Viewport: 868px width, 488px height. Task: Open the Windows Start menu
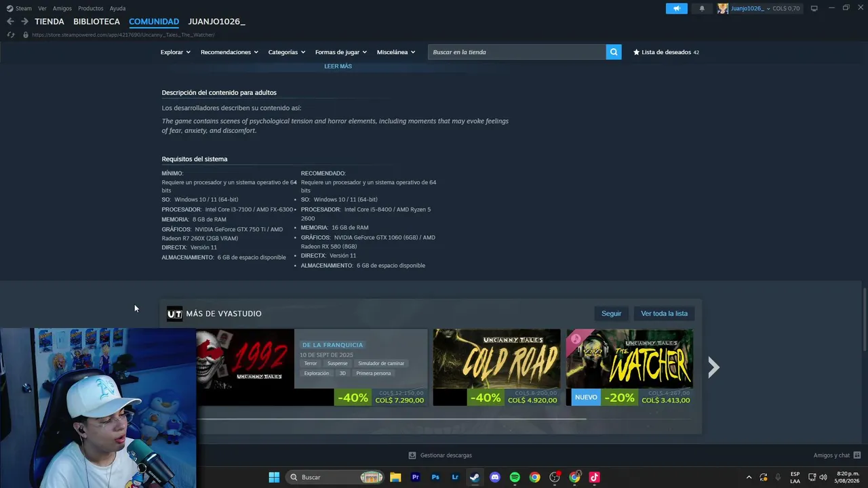[274, 477]
